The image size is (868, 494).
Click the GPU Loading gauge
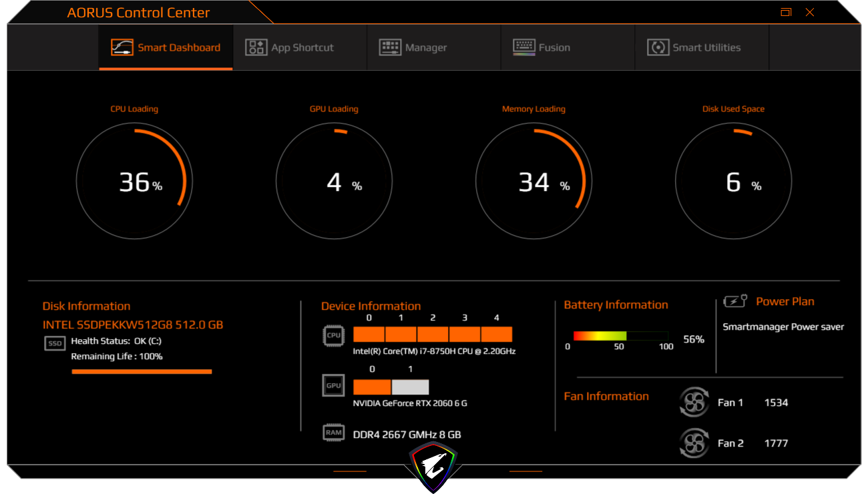pos(334,181)
